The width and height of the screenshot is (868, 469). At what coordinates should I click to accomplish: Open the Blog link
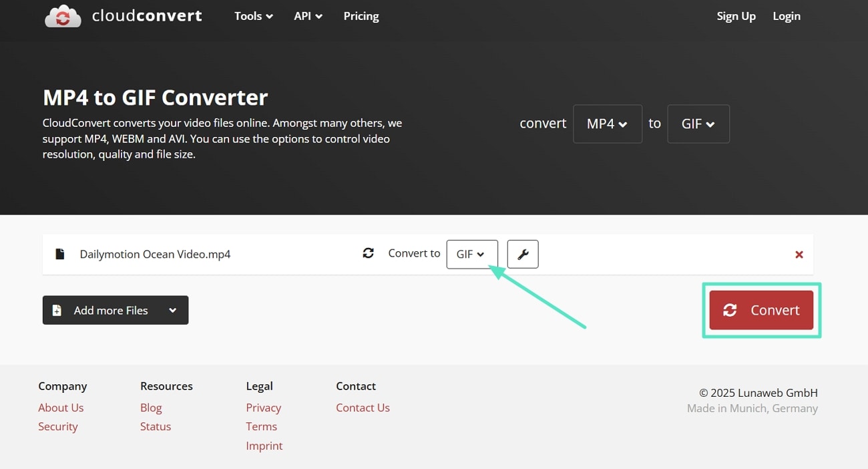(151, 408)
